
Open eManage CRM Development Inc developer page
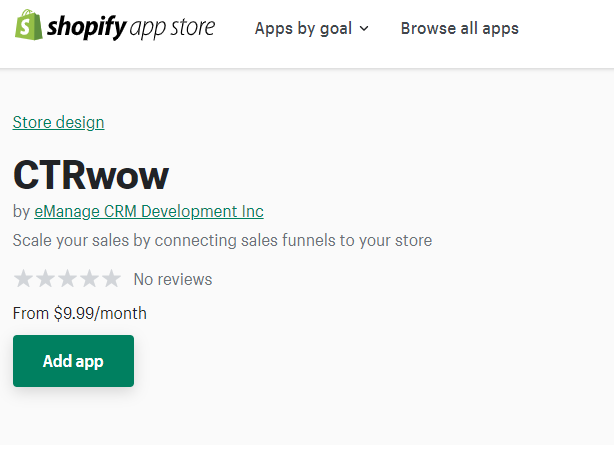point(149,211)
